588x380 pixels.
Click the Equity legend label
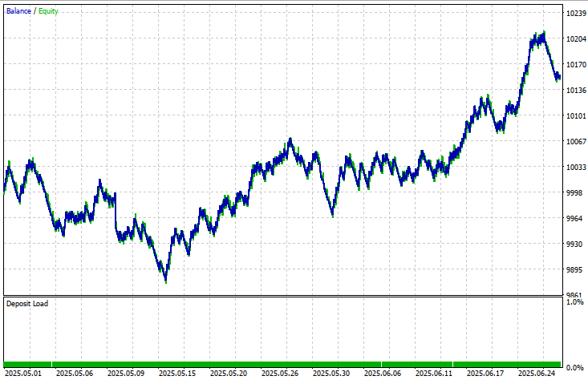[x=48, y=11]
